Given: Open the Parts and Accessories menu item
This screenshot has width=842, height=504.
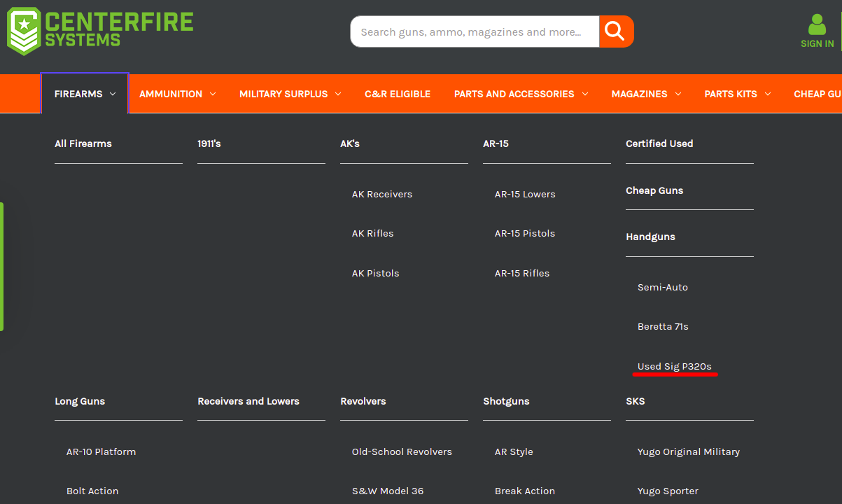Looking at the screenshot, I should [514, 94].
